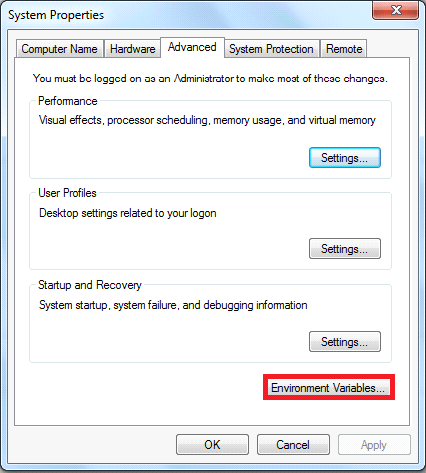Click the Environment Variables button
Image resolution: width=426 pixels, height=473 pixels.
coord(329,387)
